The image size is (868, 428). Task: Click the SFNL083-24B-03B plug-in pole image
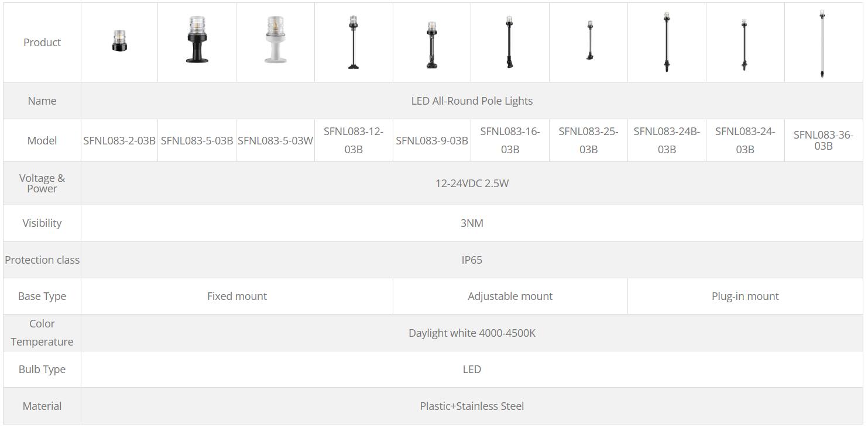click(x=667, y=42)
